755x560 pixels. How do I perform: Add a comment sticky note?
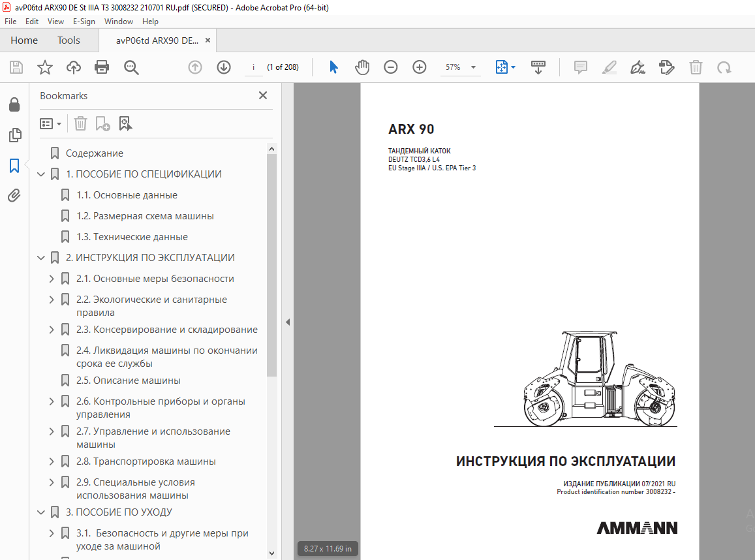(x=581, y=67)
